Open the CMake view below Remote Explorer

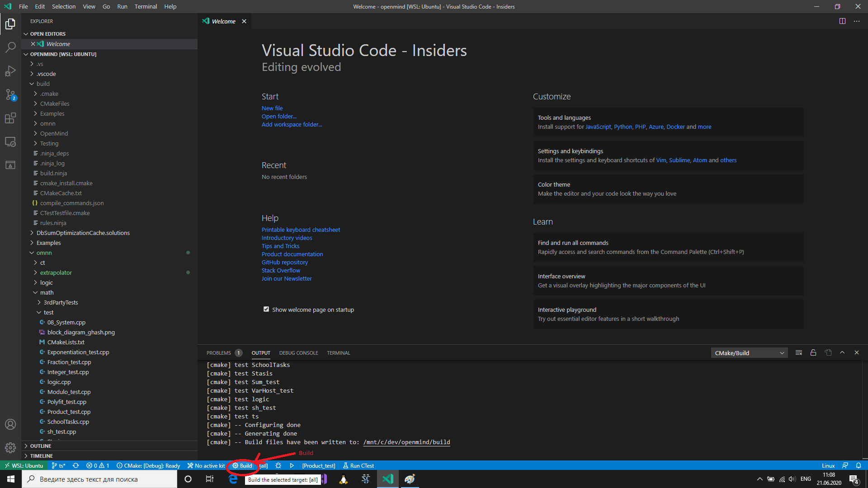(10, 165)
